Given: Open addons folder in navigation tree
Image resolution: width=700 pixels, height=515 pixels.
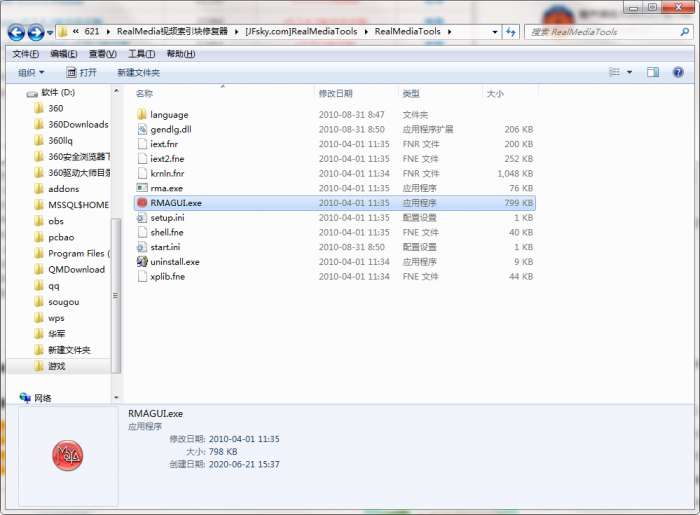Looking at the screenshot, I should [x=57, y=189].
